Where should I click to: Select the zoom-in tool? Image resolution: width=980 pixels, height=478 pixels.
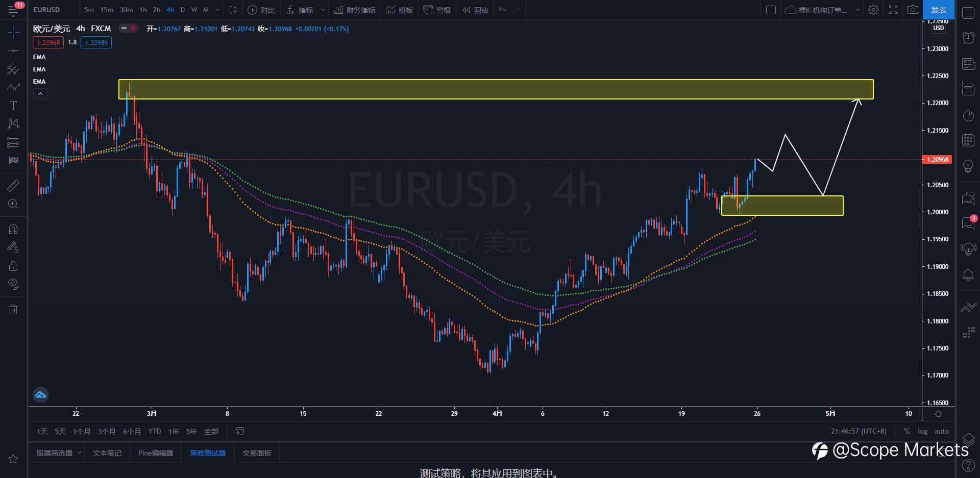[x=13, y=204]
